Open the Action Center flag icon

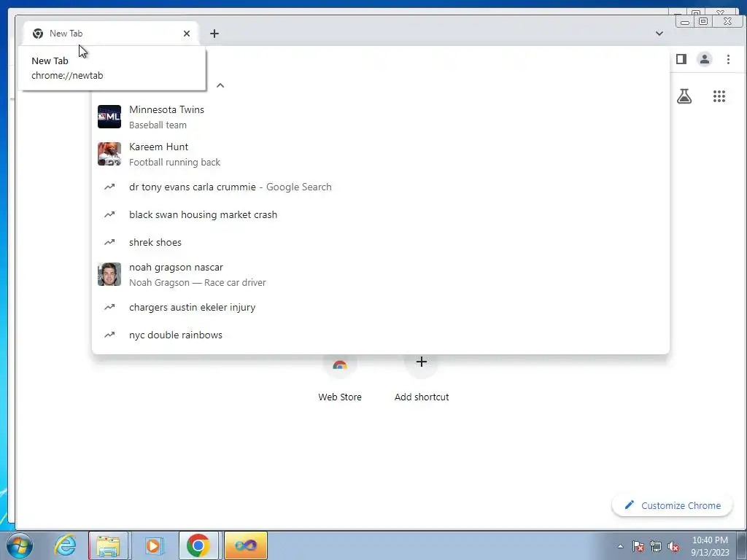tap(638, 546)
